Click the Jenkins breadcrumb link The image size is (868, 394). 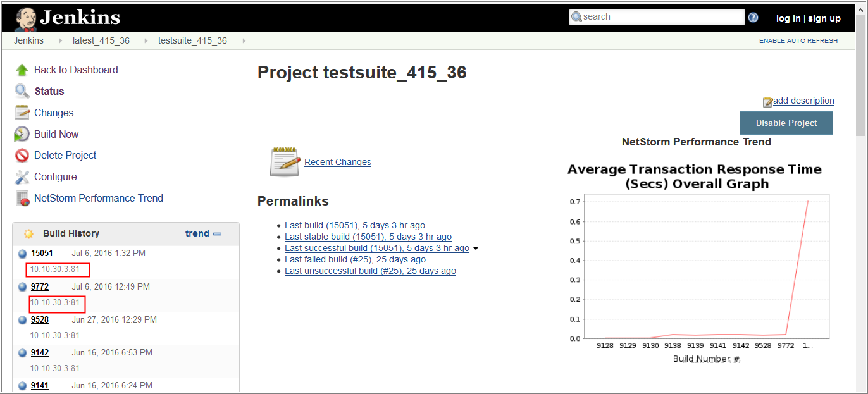tap(29, 40)
